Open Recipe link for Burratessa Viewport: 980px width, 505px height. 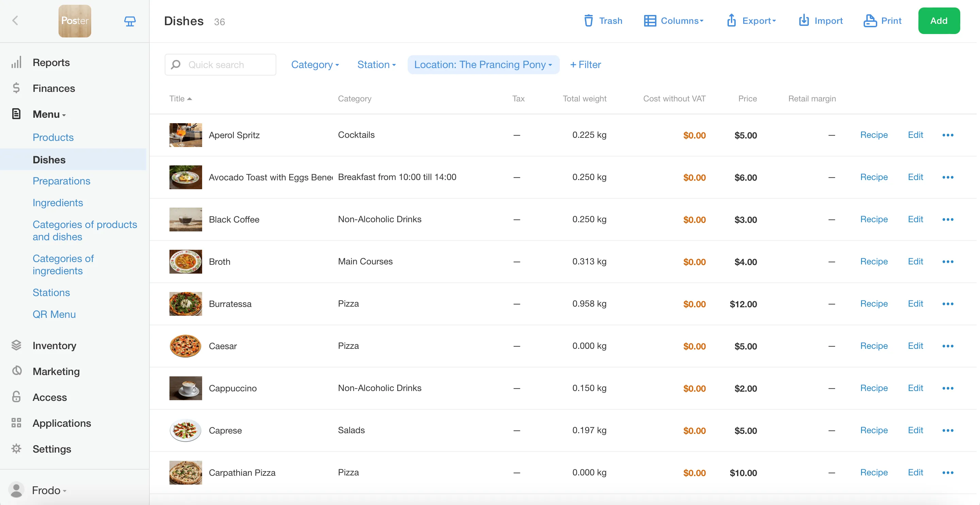pyautogui.click(x=873, y=304)
